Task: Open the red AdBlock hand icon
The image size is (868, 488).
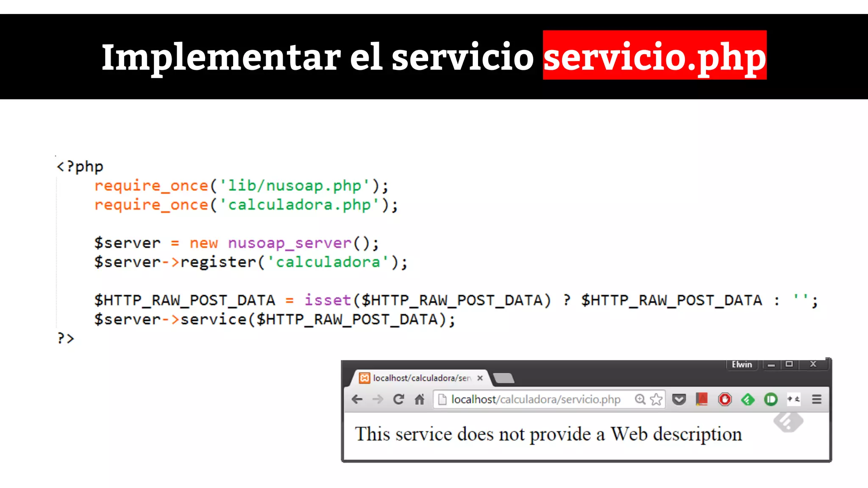Action: click(725, 399)
